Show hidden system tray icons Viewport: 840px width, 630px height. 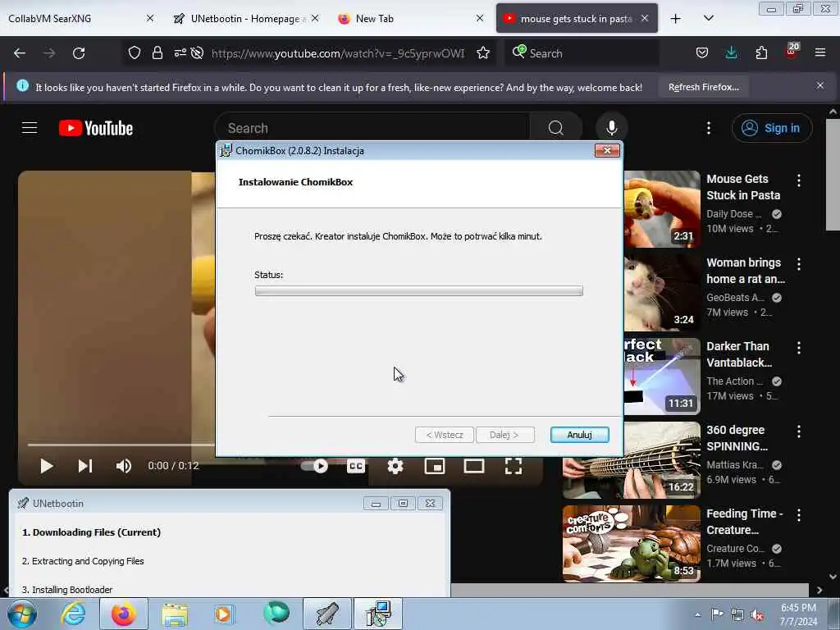point(697,615)
